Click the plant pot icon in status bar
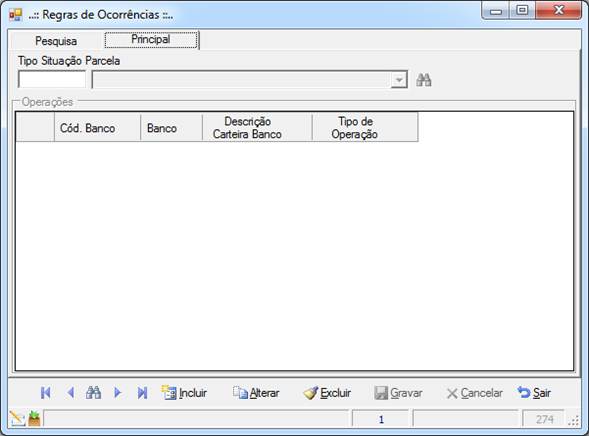589x436 pixels. 34,418
